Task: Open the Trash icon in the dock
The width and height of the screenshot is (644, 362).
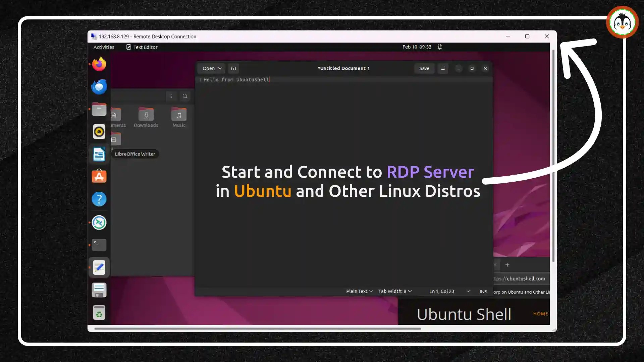Action: coord(99,313)
